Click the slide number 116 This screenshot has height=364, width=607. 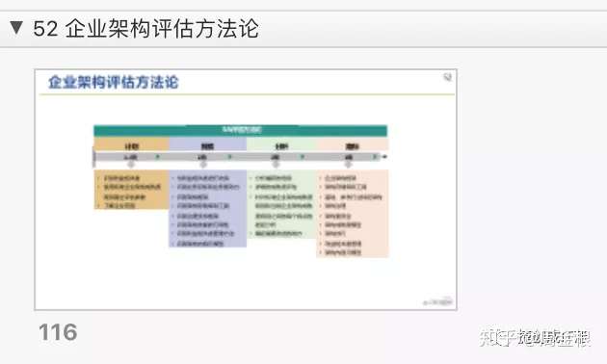point(58,332)
